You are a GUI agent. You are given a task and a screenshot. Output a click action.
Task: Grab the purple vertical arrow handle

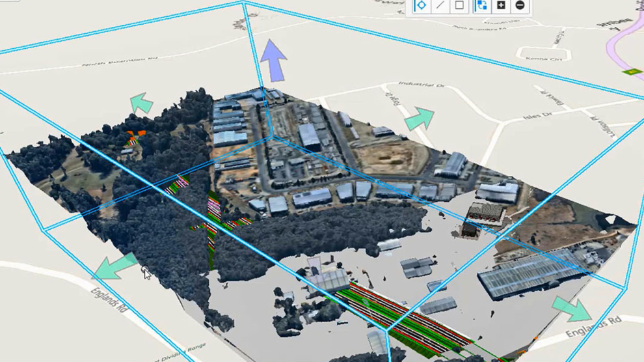[273, 59]
